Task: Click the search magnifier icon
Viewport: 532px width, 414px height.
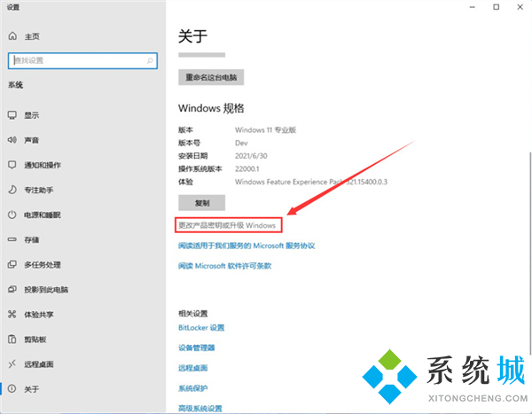Action: pos(150,61)
